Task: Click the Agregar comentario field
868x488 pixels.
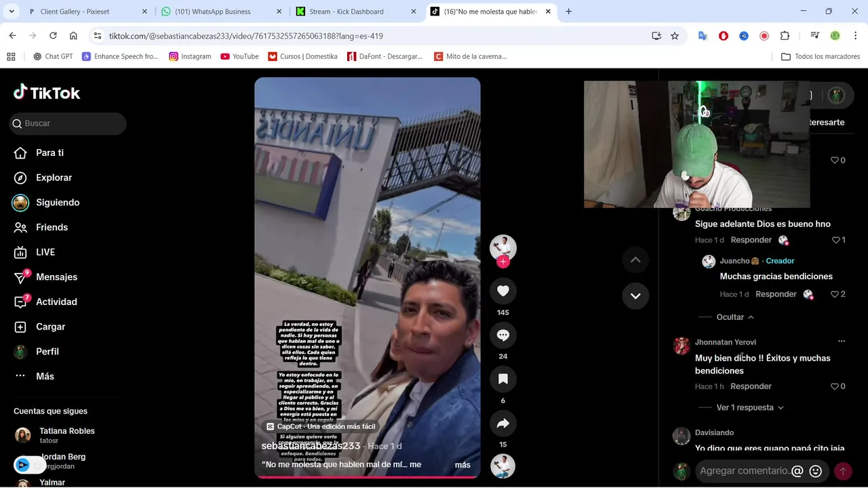Action: (x=745, y=470)
